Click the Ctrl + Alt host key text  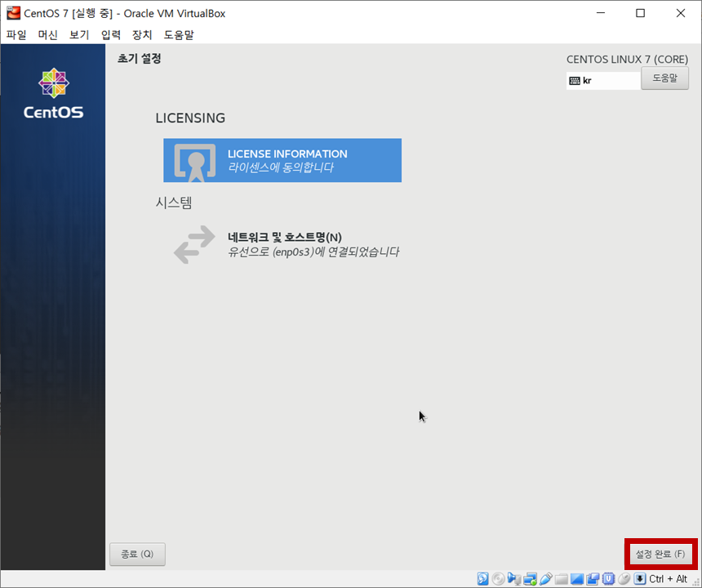pyautogui.click(x=668, y=578)
